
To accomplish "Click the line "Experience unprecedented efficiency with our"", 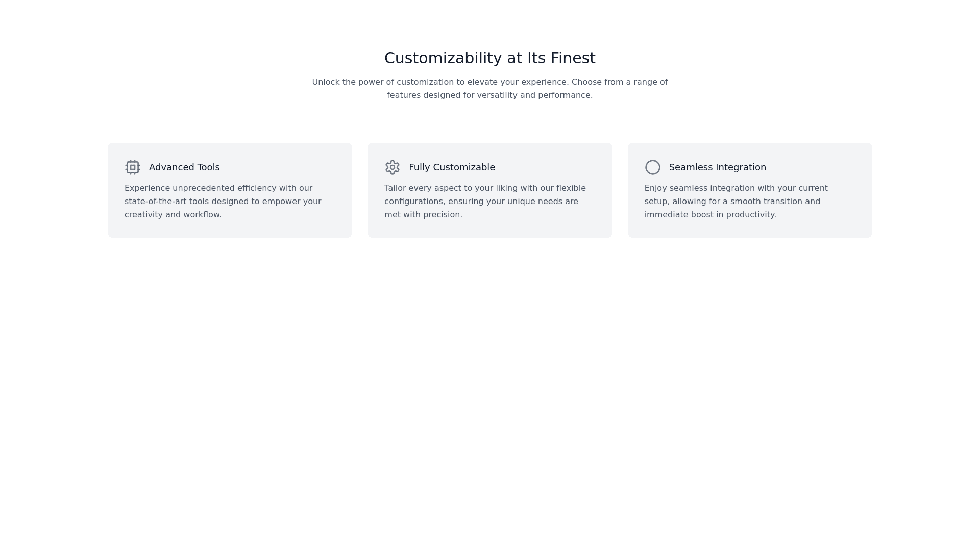I will (x=218, y=188).
